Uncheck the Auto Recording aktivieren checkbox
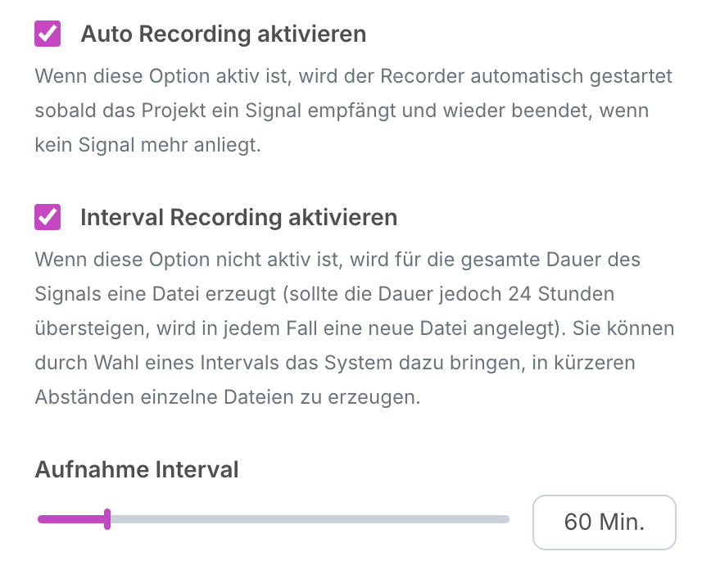This screenshot has width=711, height=588. (x=48, y=34)
